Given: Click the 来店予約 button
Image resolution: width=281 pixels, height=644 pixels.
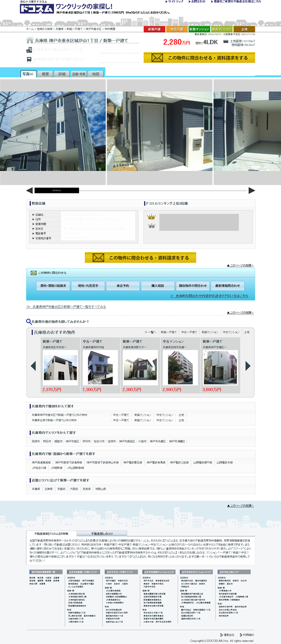Looking at the screenshot, I should point(123,286).
